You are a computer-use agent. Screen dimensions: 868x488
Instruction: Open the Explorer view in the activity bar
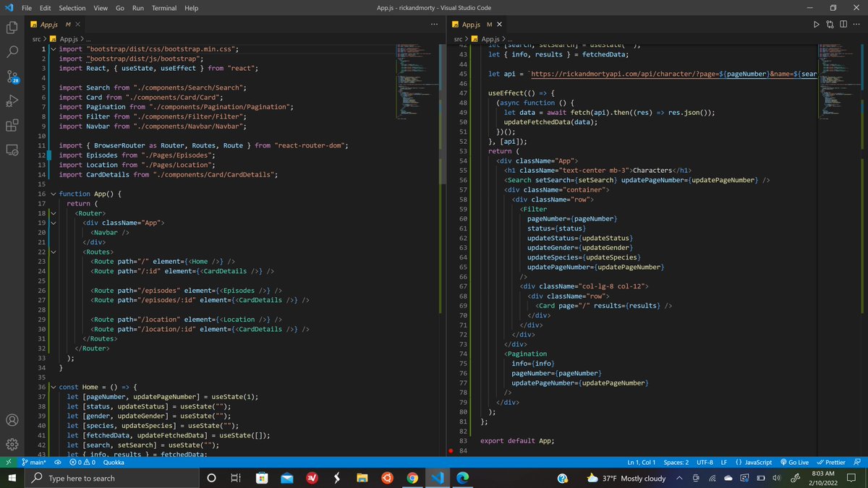click(x=12, y=28)
